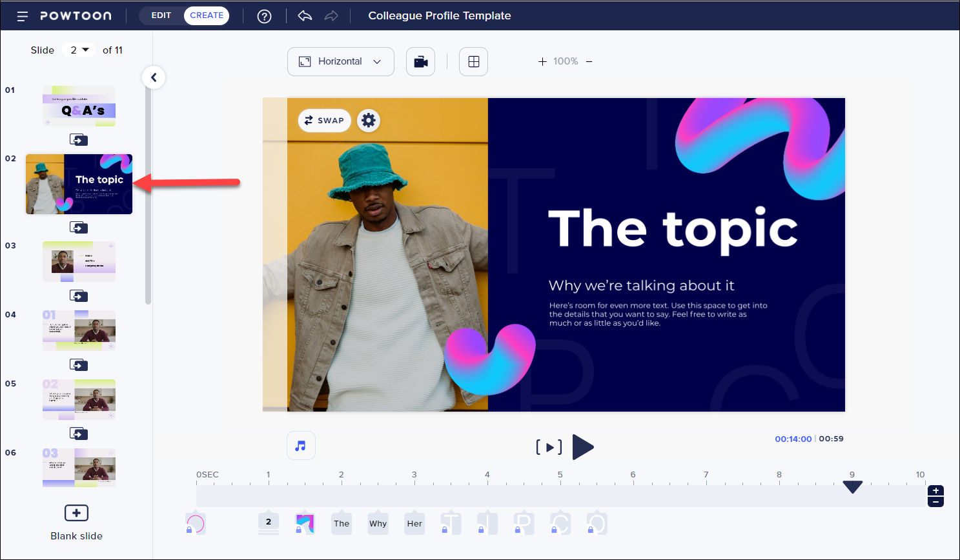The height and width of the screenshot is (560, 960).
Task: Toggle the grid view icon
Action: [473, 62]
